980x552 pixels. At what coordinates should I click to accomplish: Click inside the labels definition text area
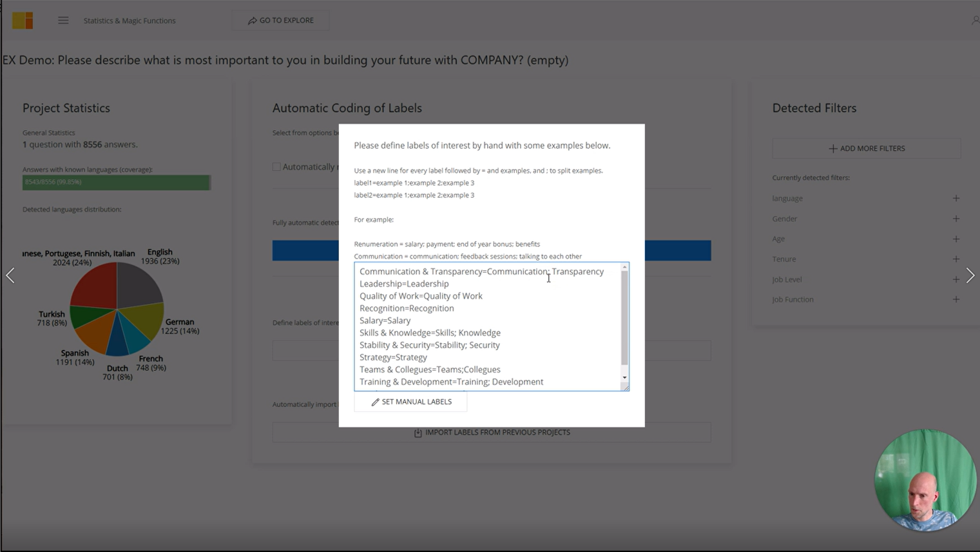point(491,326)
